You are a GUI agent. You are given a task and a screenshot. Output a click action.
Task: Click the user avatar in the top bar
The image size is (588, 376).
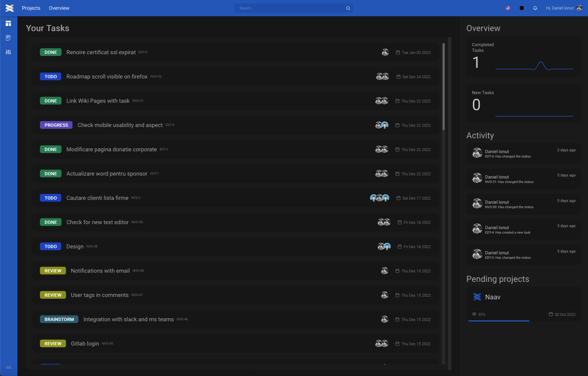(579, 8)
